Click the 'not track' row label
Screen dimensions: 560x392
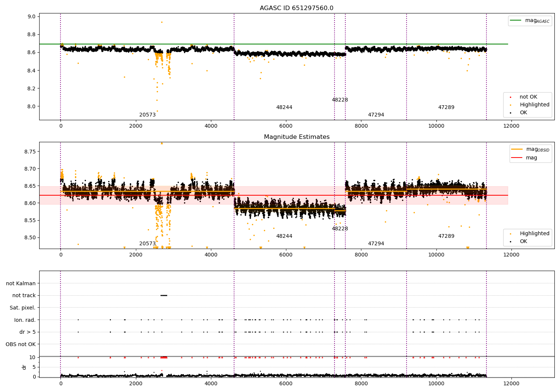coord(24,296)
